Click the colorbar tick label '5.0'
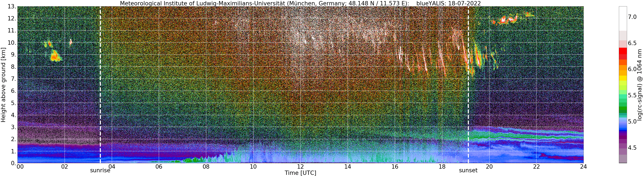Screen dimensions: 644x177 click(x=632, y=121)
